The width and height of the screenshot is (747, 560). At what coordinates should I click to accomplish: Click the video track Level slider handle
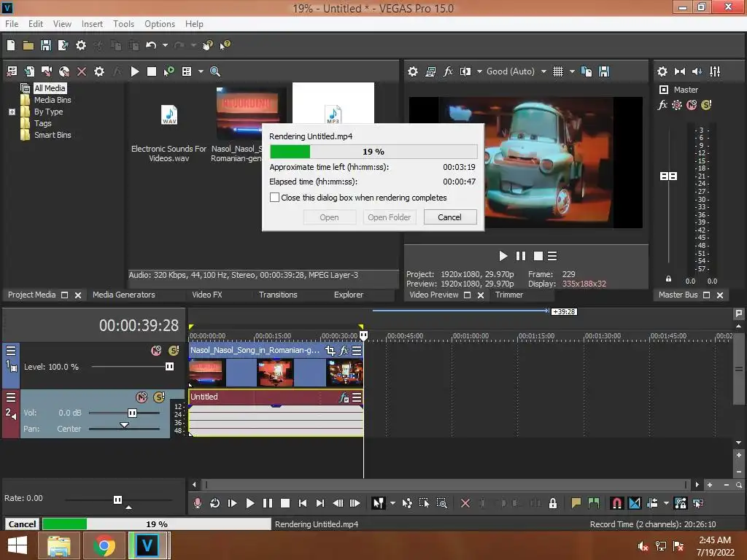pyautogui.click(x=169, y=367)
